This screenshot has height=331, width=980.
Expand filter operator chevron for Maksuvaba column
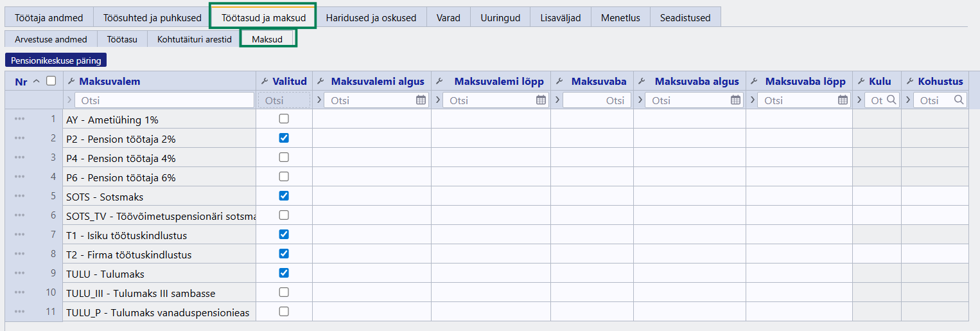coord(556,100)
